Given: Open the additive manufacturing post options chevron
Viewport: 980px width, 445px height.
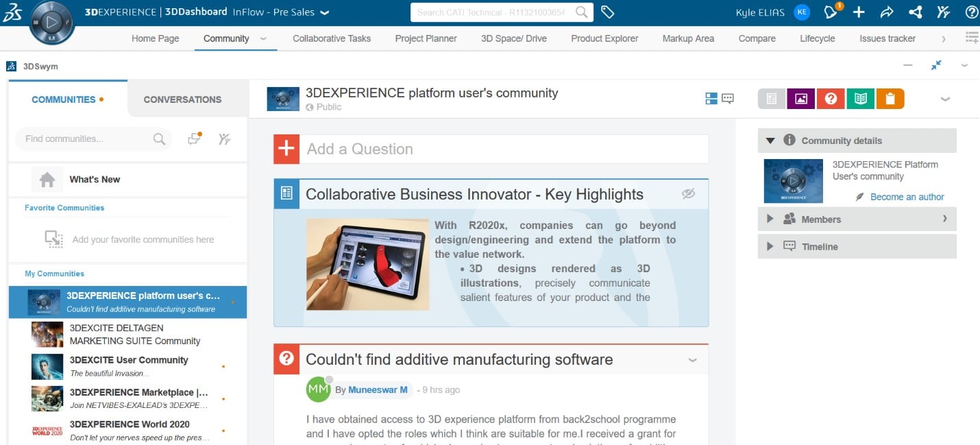Looking at the screenshot, I should [693, 360].
